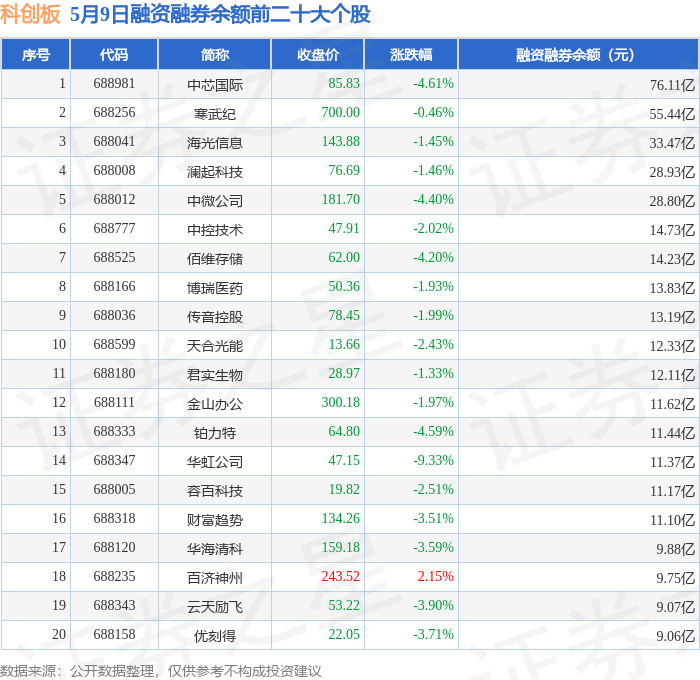Select stock name 传音控股
This screenshot has width=700, height=680.
[215, 317]
